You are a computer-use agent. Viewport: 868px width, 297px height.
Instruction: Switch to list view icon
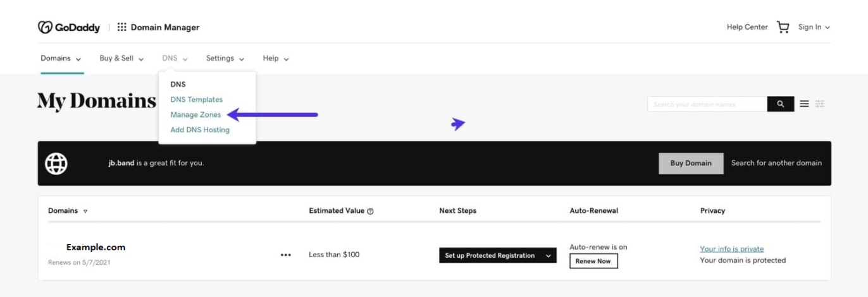pos(804,104)
